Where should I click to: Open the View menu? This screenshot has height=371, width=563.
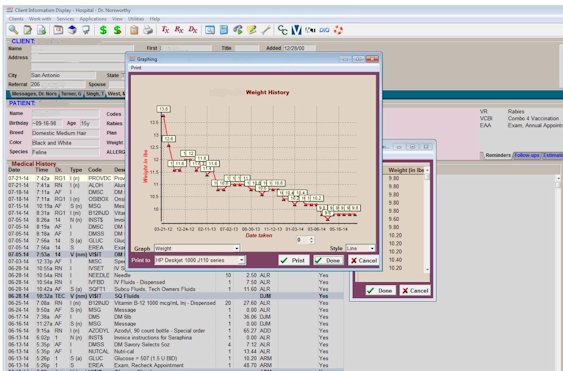point(117,19)
